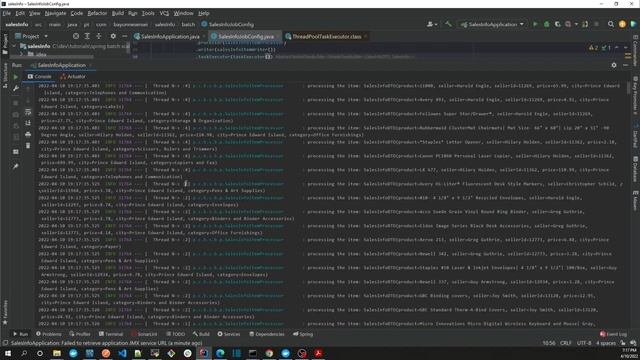Open the Console tab in Run panel
Viewport: 640px width, 360px height.
(39, 76)
